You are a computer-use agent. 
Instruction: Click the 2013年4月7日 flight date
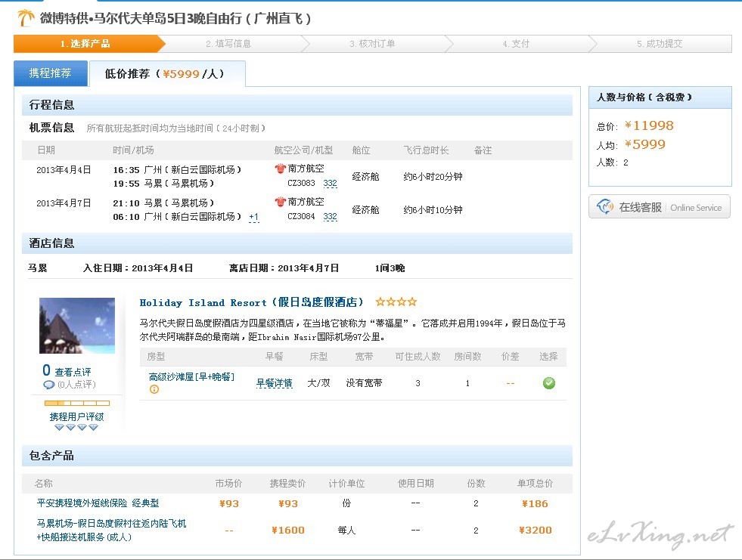tap(64, 203)
